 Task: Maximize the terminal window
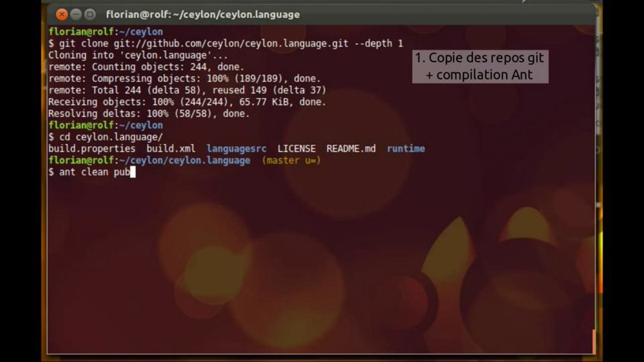(x=90, y=14)
